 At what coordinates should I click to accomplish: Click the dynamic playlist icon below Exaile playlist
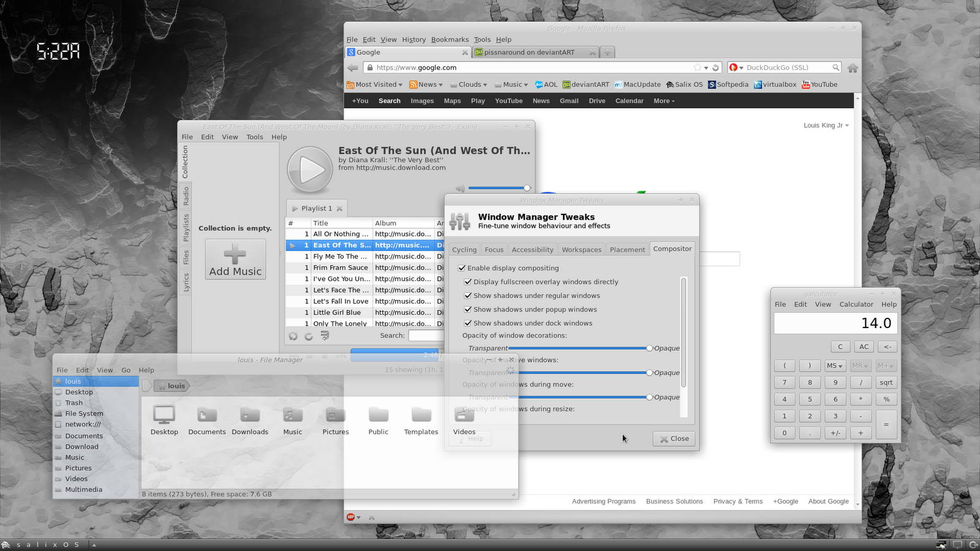pos(325,335)
